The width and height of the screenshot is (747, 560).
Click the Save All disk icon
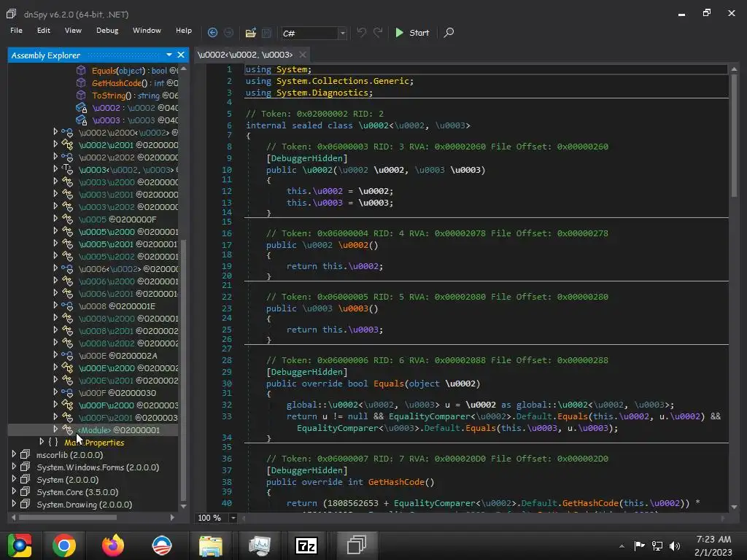[x=267, y=33]
